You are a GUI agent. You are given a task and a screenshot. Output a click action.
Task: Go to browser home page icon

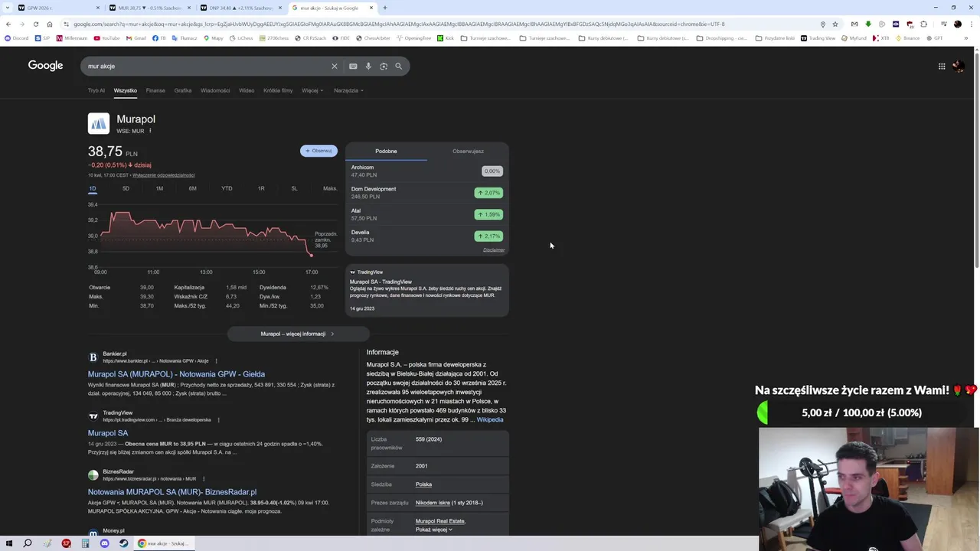click(x=50, y=24)
